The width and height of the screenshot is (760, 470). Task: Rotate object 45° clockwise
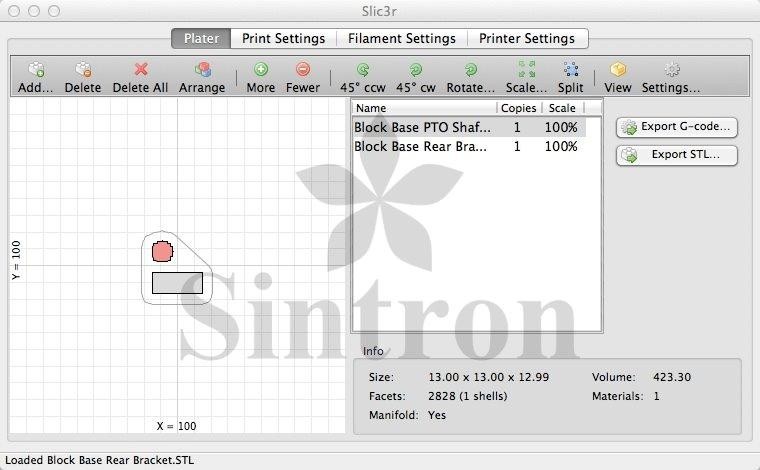coord(415,71)
